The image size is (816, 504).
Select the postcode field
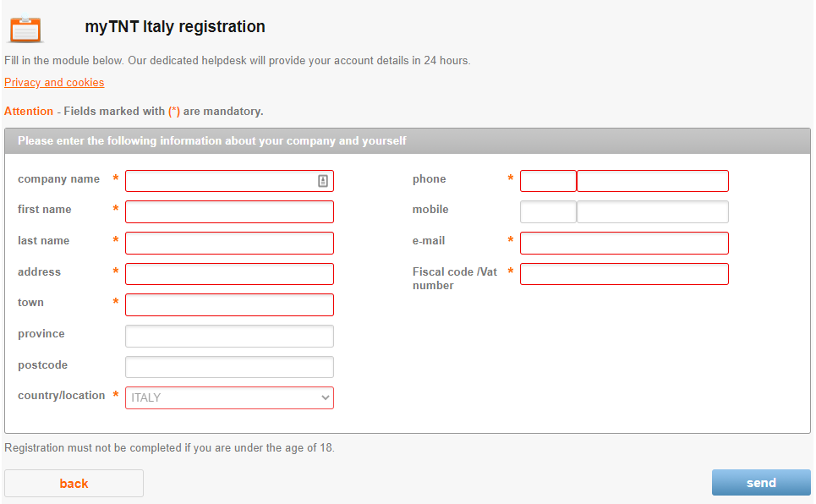(x=229, y=367)
